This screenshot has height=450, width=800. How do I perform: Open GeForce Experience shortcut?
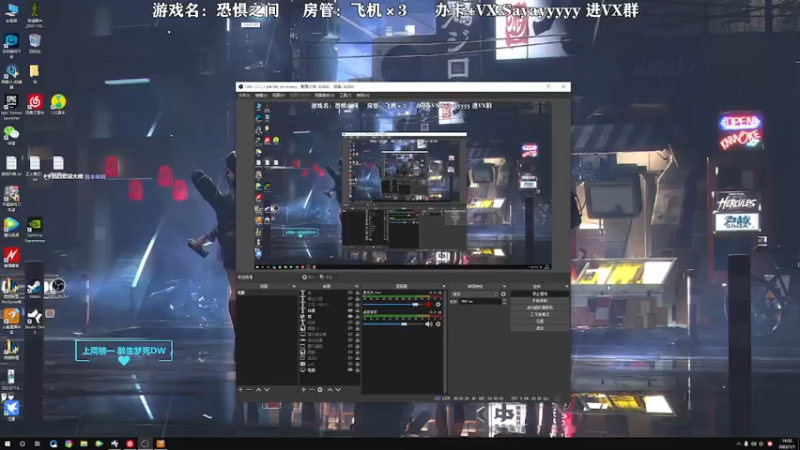click(35, 229)
